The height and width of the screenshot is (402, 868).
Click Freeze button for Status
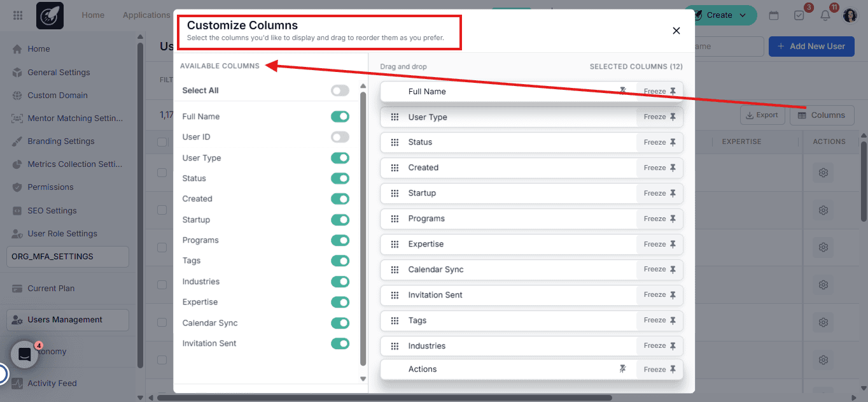tap(660, 143)
